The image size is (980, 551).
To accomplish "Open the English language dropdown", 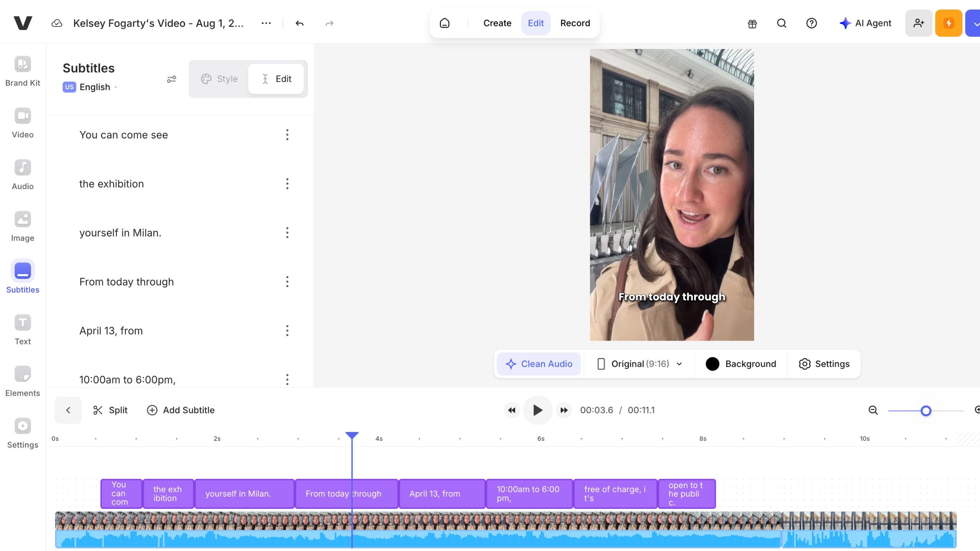I will (90, 87).
